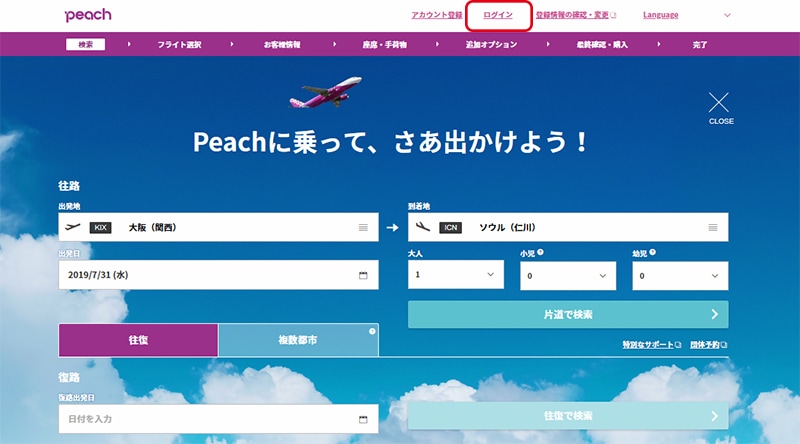Image resolution: width=800 pixels, height=444 pixels.
Task: Click the ログイン link
Action: click(x=498, y=15)
